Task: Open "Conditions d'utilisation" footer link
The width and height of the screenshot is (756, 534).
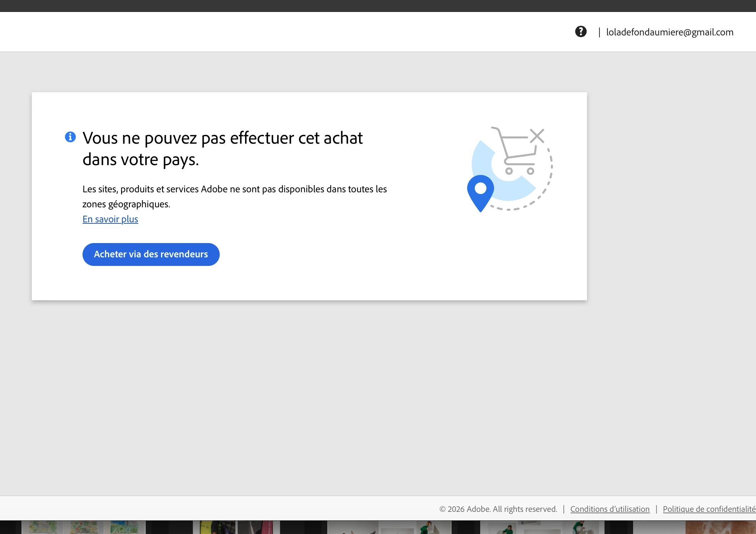Action: (x=610, y=509)
